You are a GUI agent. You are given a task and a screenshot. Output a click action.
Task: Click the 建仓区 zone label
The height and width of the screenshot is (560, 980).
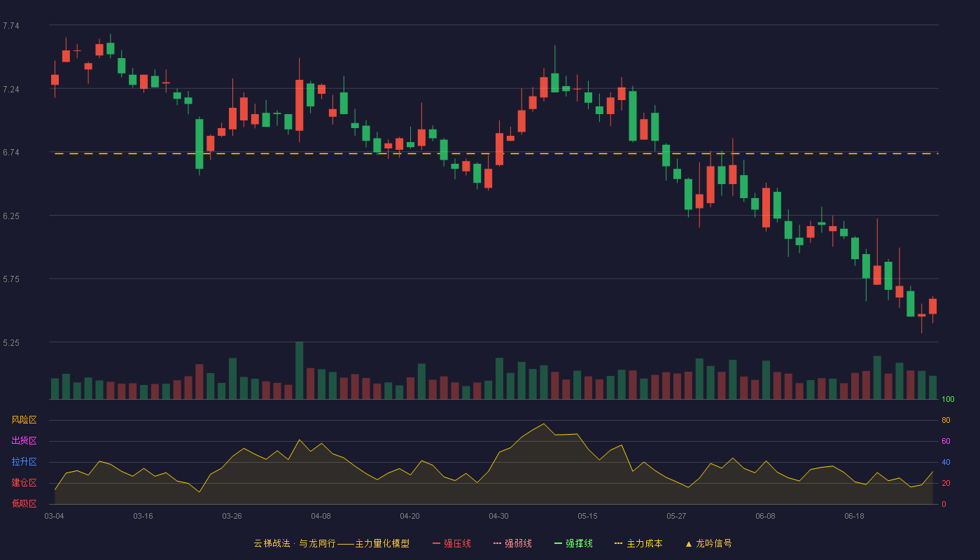[24, 483]
